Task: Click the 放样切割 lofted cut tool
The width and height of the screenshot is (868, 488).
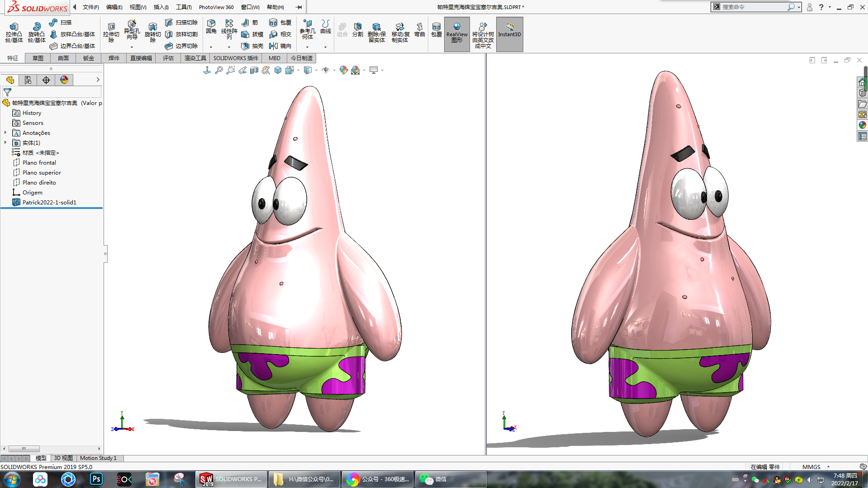Action: (181, 34)
